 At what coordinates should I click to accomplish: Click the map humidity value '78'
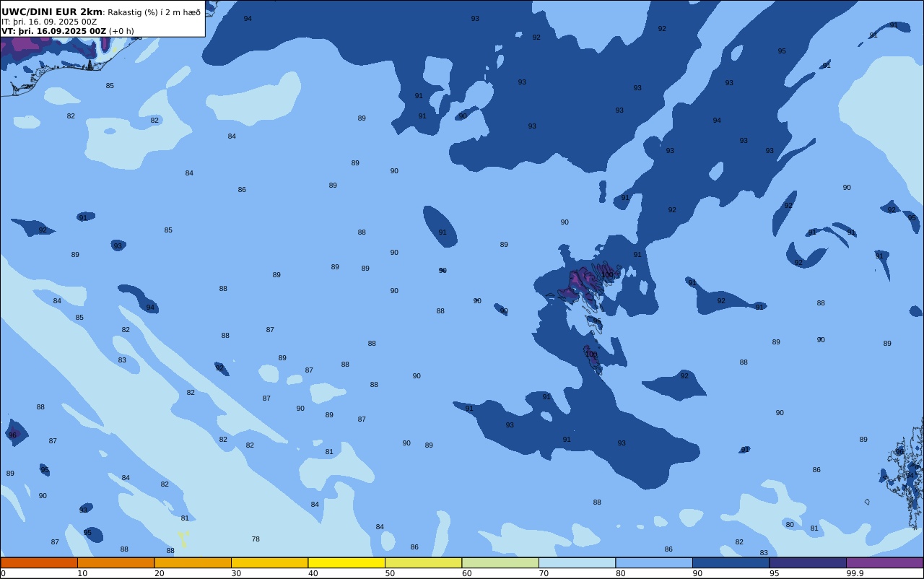point(256,539)
